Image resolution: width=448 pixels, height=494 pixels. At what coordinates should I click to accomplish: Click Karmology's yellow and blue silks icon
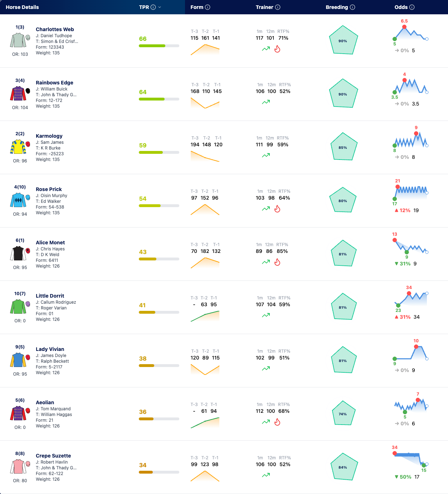coord(18,147)
